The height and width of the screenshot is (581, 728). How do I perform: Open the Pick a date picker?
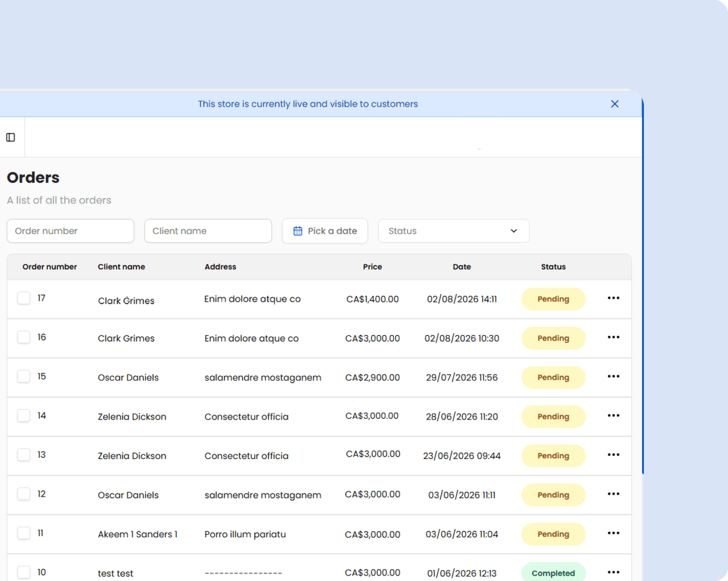click(x=325, y=231)
